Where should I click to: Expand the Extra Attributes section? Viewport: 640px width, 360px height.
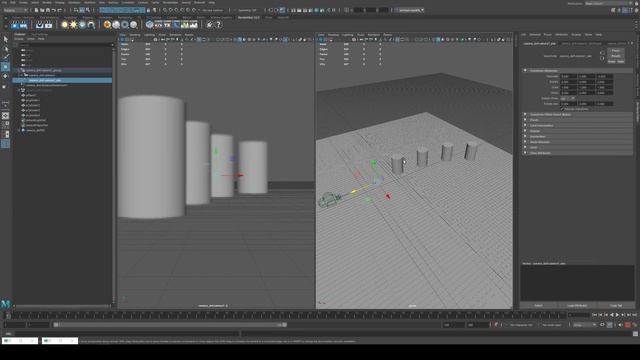coord(578,153)
